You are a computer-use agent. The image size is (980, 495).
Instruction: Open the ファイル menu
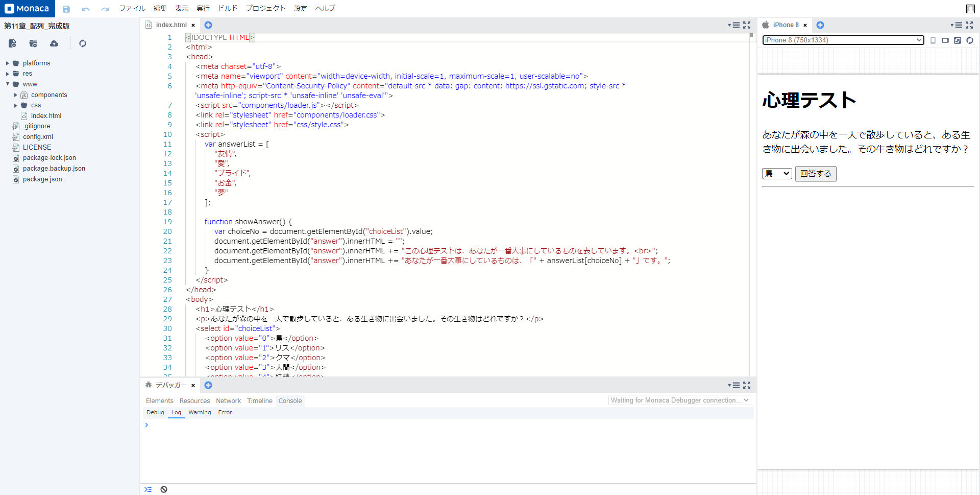point(132,9)
